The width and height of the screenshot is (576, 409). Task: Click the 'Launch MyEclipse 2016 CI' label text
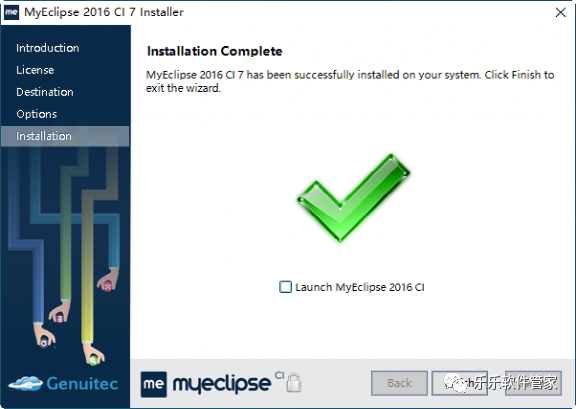click(360, 287)
